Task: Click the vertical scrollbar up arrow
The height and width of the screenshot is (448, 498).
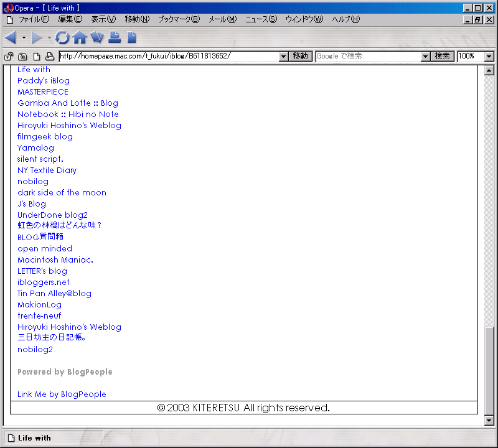Action: tap(489, 70)
